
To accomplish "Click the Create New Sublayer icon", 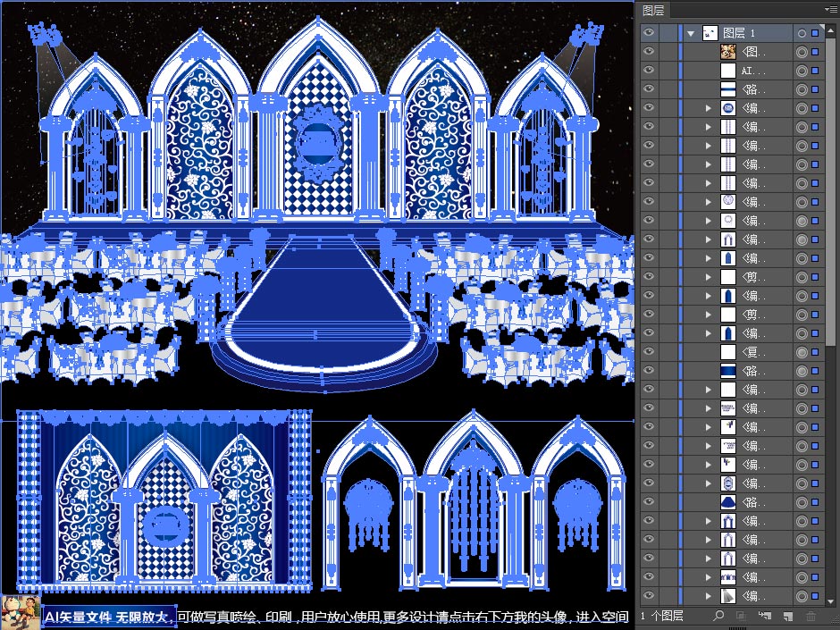I will tap(765, 616).
